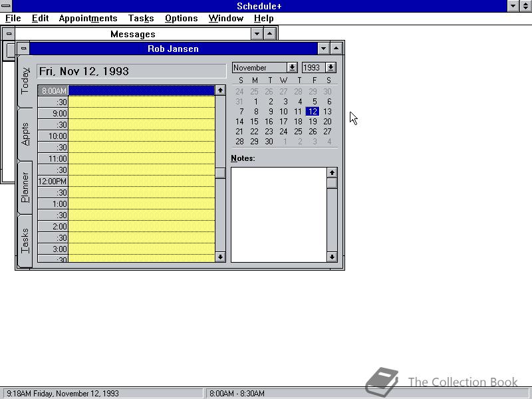
Task: Select November 26 in the calendar
Action: pos(313,131)
